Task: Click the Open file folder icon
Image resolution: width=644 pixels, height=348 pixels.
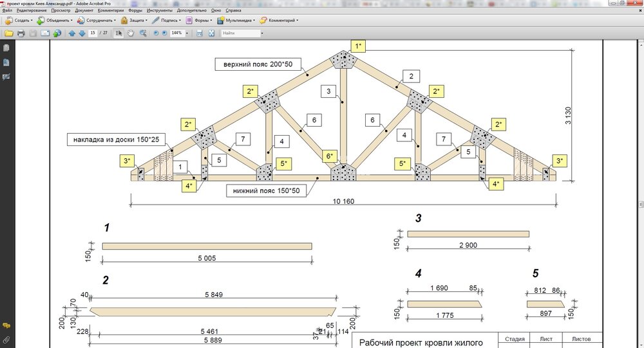Action: (9, 33)
